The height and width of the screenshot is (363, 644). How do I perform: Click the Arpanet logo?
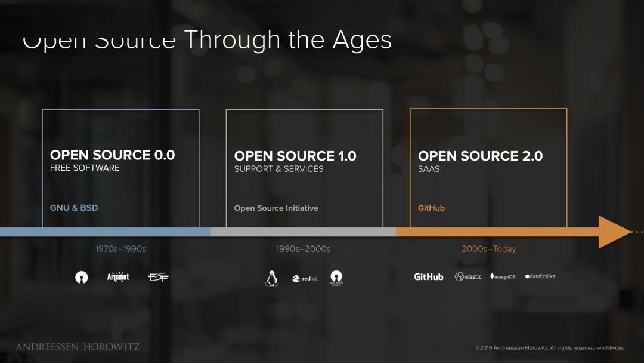(x=118, y=277)
